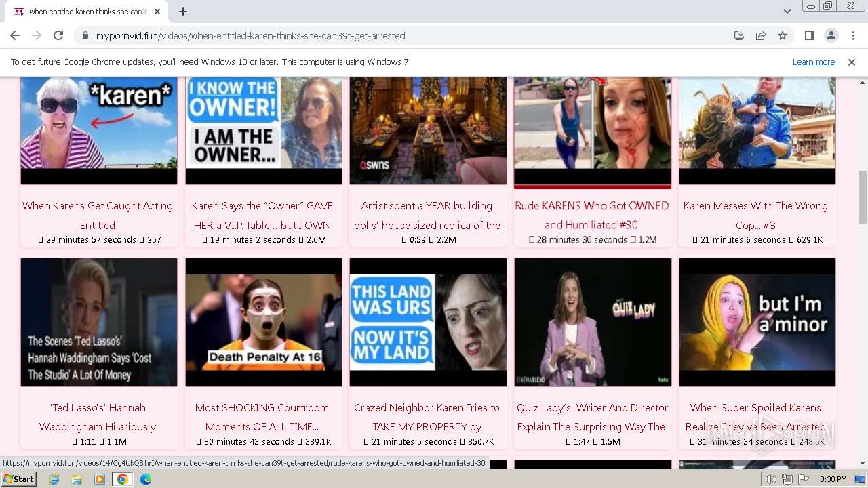Open the Learn more link
Screen dimensions: 868x488
(814, 62)
